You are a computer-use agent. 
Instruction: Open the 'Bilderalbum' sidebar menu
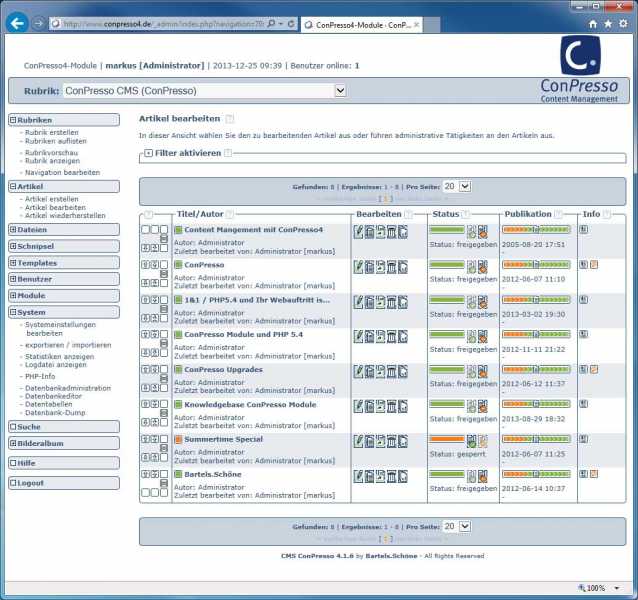64,443
